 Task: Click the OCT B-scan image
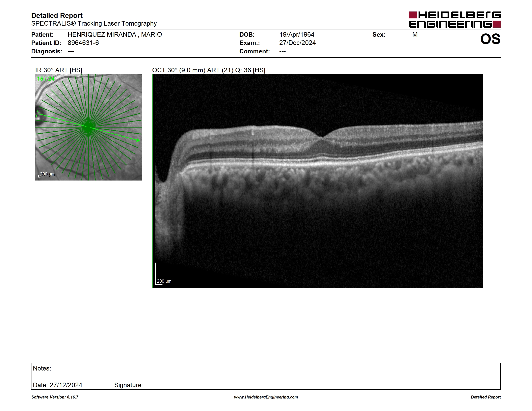317,181
